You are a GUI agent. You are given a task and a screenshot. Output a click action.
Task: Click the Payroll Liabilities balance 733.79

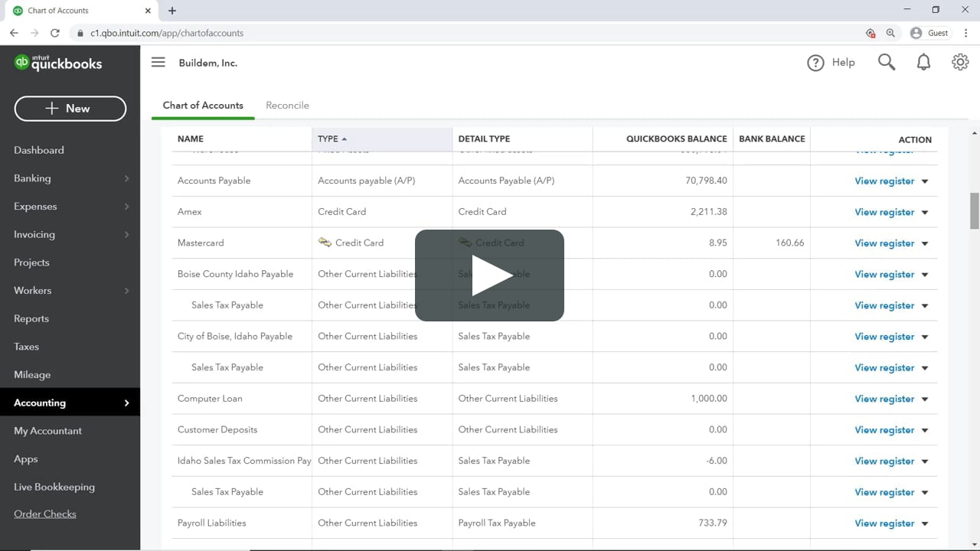coord(713,523)
